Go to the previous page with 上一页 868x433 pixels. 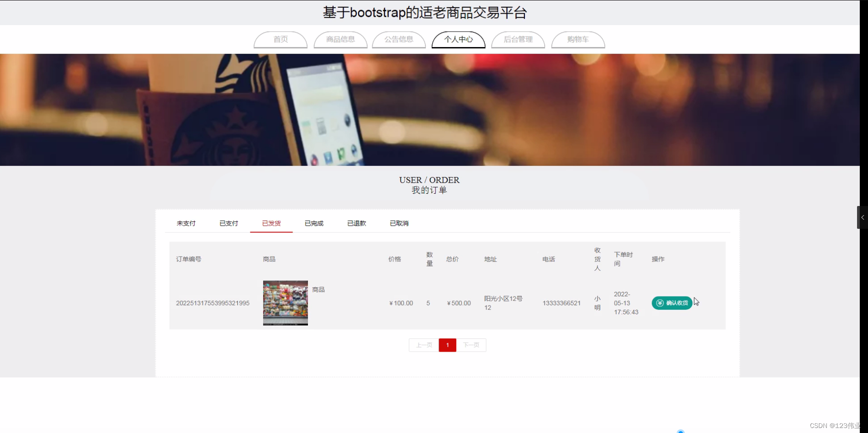point(423,345)
